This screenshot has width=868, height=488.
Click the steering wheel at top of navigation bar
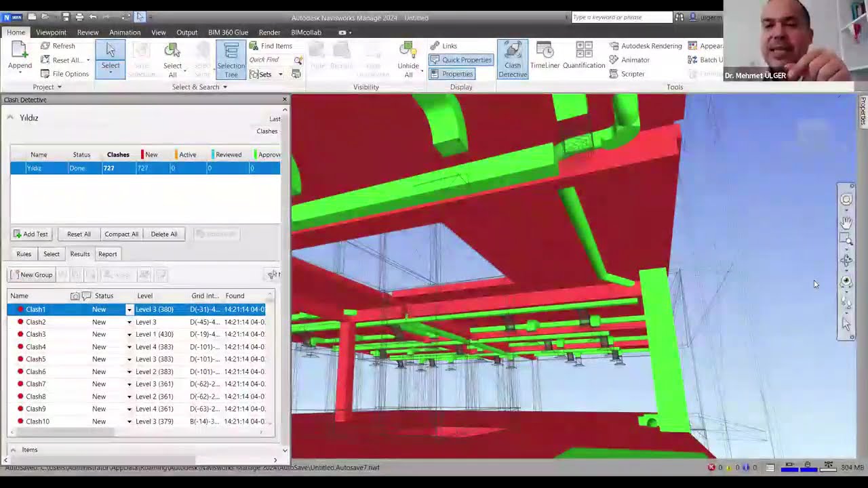[x=846, y=199]
